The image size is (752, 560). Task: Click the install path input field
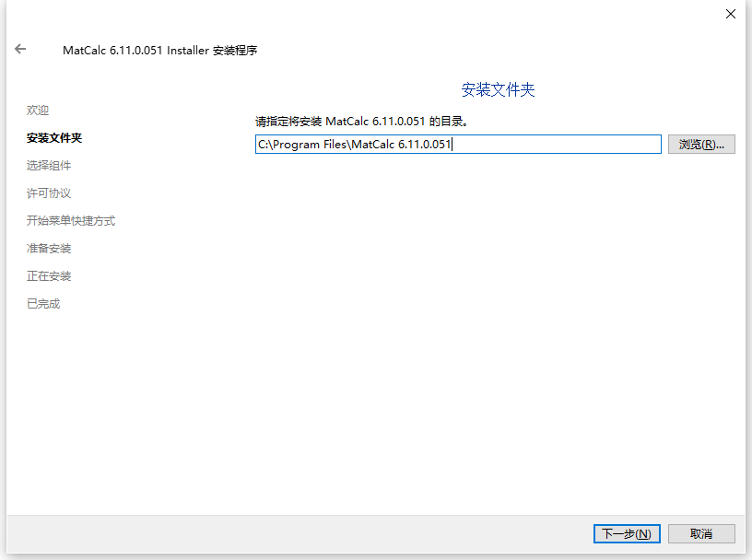pos(458,145)
